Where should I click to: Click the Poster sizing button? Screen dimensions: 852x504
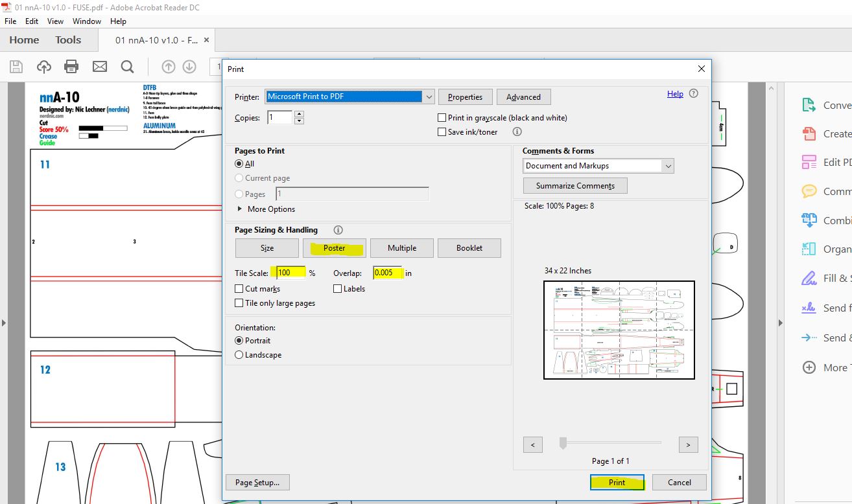334,248
